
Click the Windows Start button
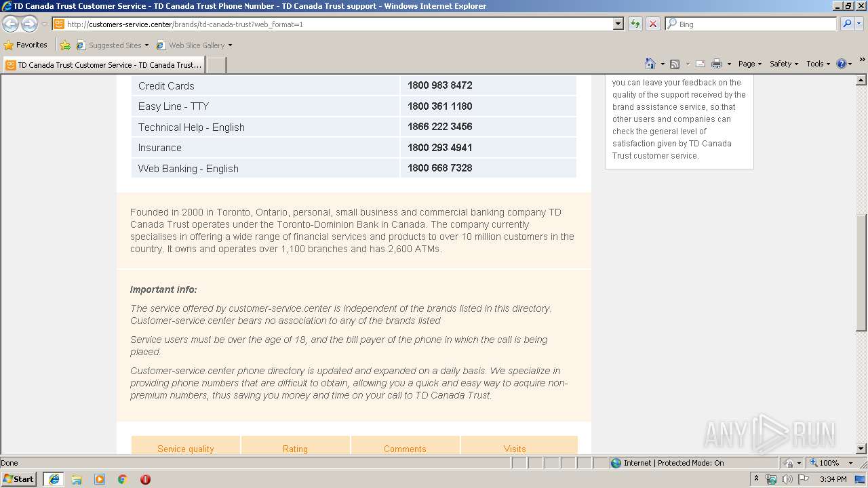pos(19,479)
